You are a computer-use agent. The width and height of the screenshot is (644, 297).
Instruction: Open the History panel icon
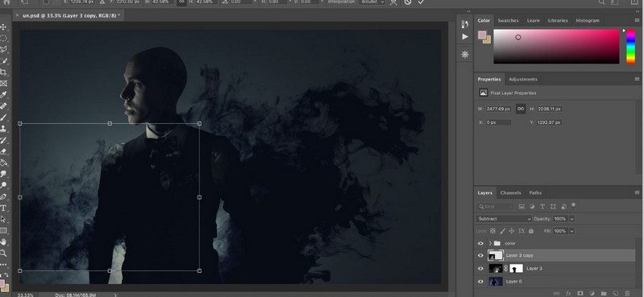[465, 24]
